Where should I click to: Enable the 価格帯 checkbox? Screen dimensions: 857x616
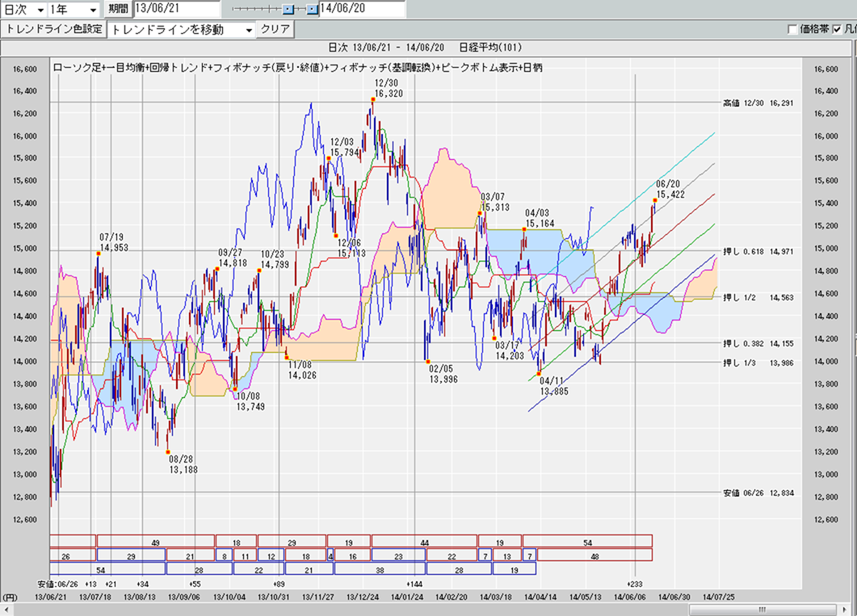(x=792, y=30)
